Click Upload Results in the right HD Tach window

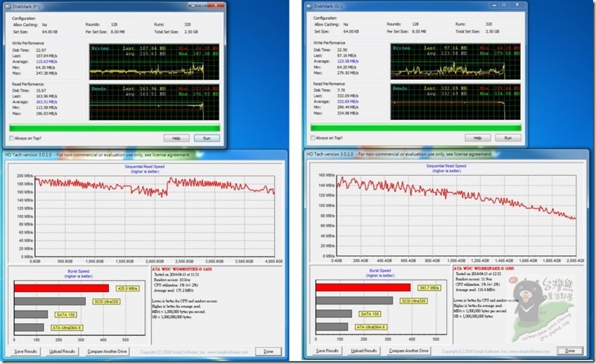pos(363,351)
